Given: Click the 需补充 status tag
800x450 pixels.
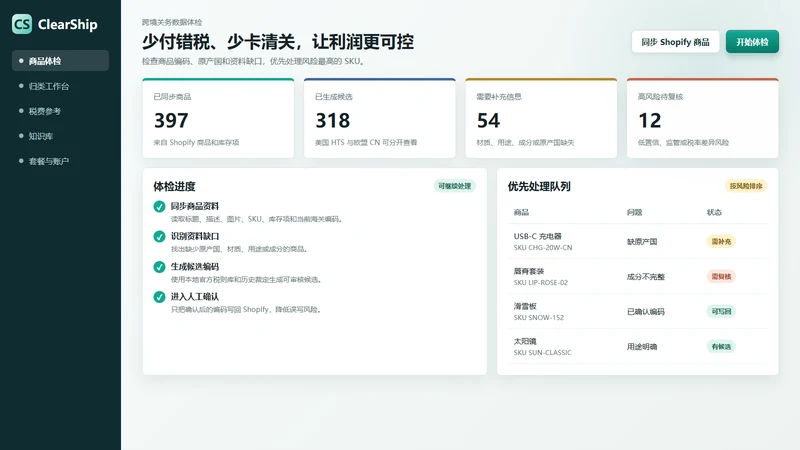Looking at the screenshot, I should tap(721, 241).
